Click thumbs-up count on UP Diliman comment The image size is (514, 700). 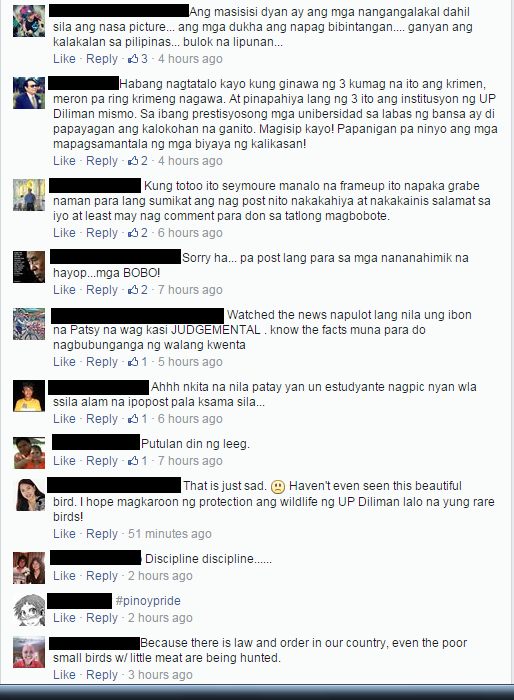click(x=138, y=160)
